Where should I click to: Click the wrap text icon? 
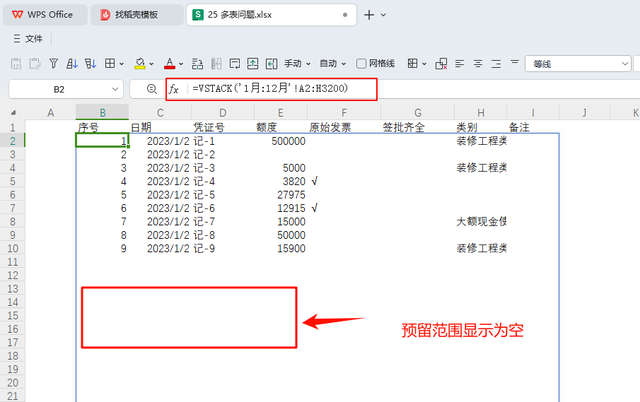[235, 64]
